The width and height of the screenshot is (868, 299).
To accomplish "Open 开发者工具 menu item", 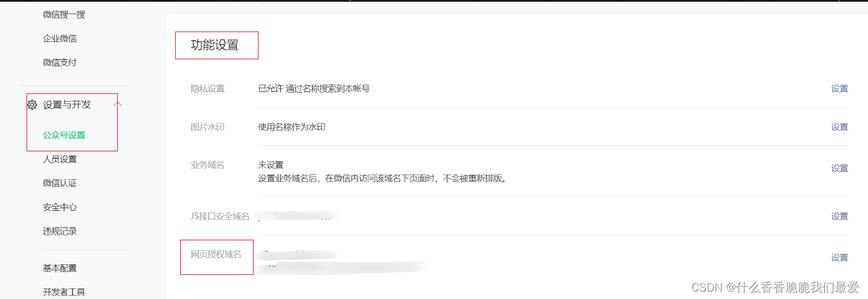I will 64,292.
